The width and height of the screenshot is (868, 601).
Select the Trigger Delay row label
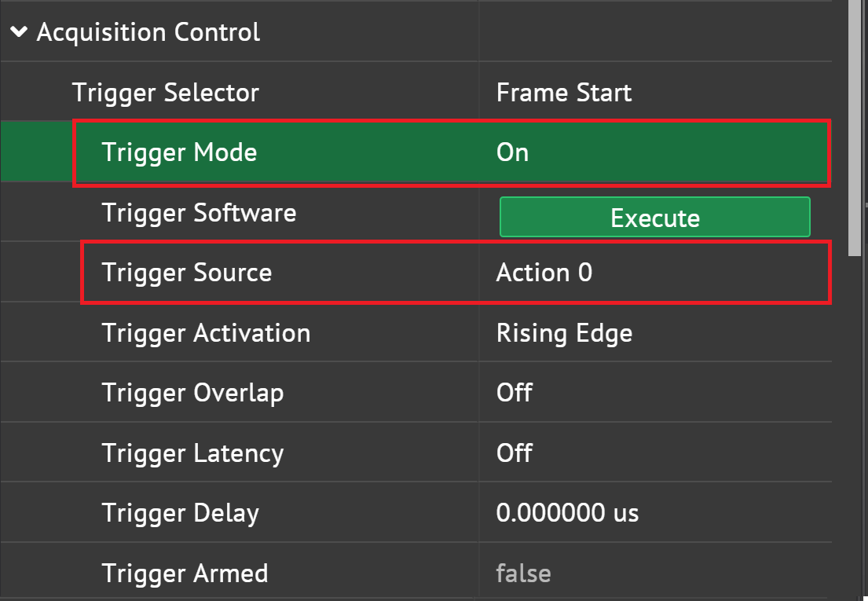[180, 513]
